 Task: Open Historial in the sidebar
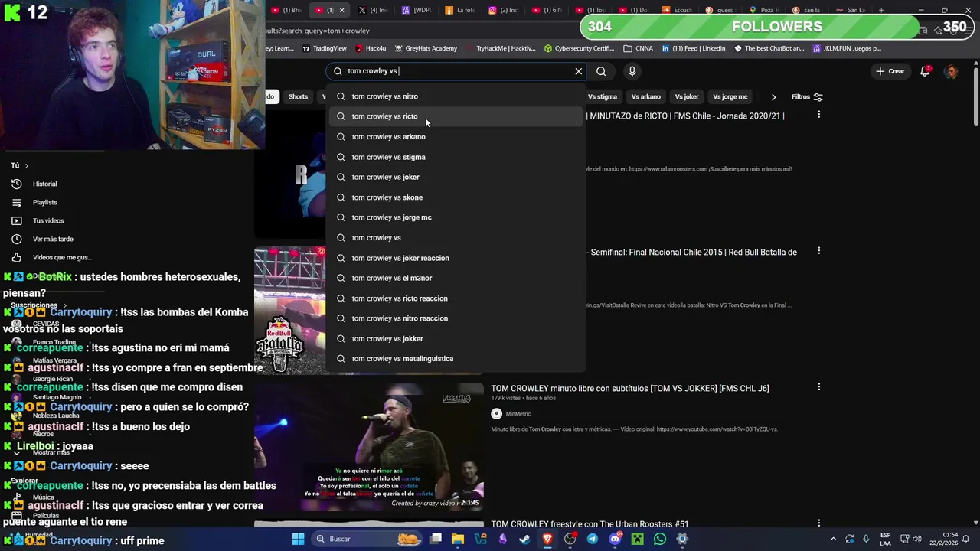(x=44, y=184)
